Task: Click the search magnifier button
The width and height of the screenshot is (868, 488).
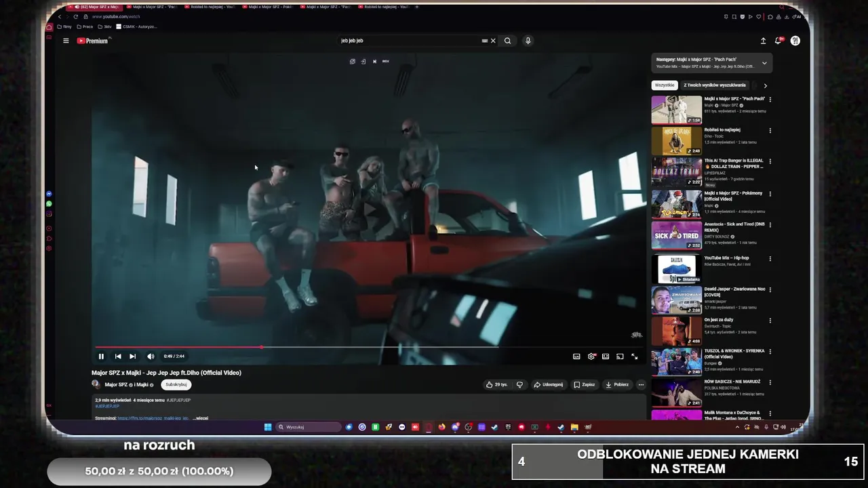Action: (507, 41)
